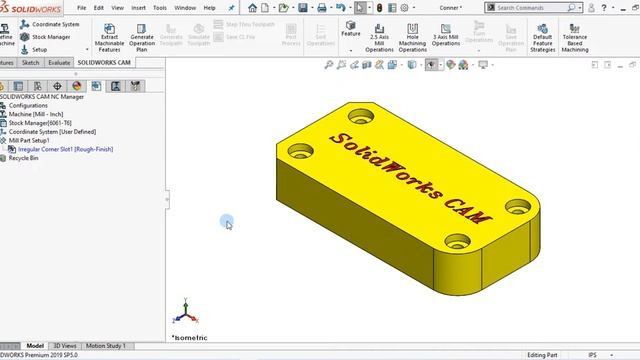640x360 pixels.
Task: Open 2.5 Axis Mill Operations
Action: (379, 38)
